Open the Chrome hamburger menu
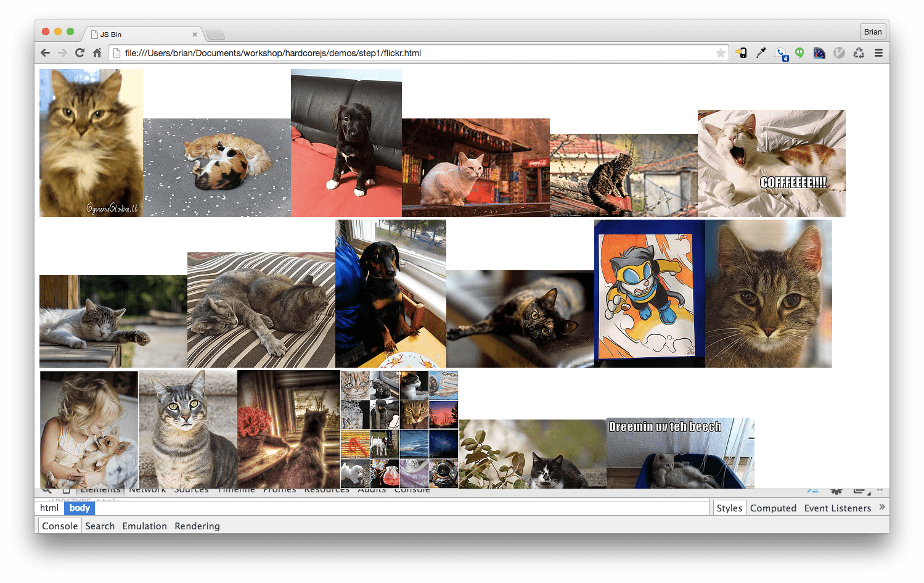Image resolution: width=924 pixels, height=583 pixels. coord(878,53)
